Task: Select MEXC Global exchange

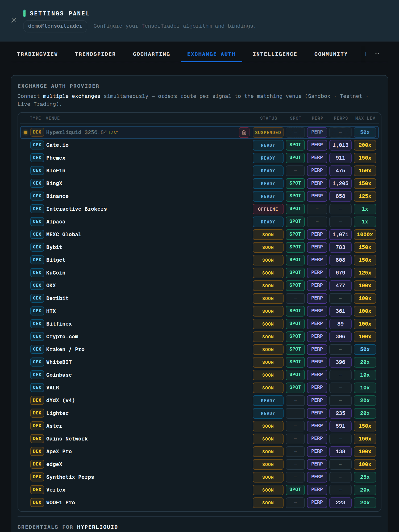Action: [x=199, y=235]
